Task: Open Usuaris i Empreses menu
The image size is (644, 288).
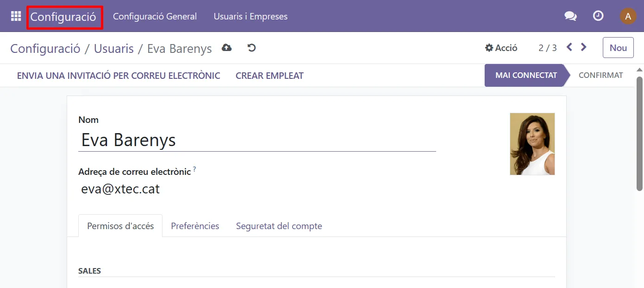Action: [x=250, y=16]
